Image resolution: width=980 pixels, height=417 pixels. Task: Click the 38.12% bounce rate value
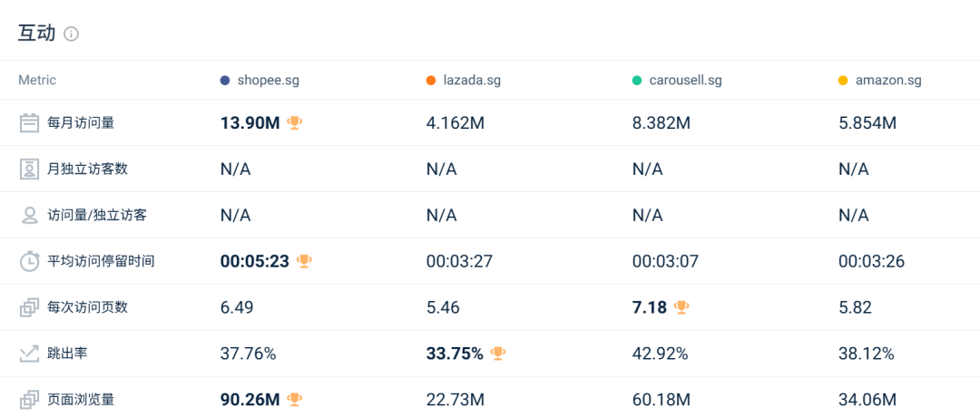coord(867,354)
